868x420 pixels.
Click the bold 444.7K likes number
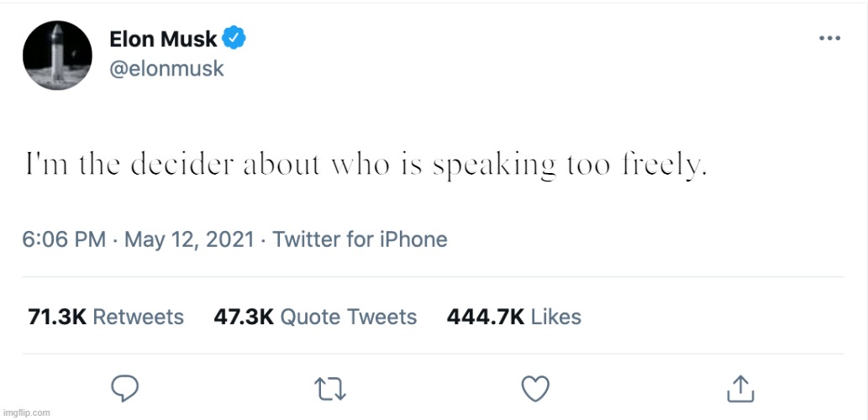(x=486, y=317)
